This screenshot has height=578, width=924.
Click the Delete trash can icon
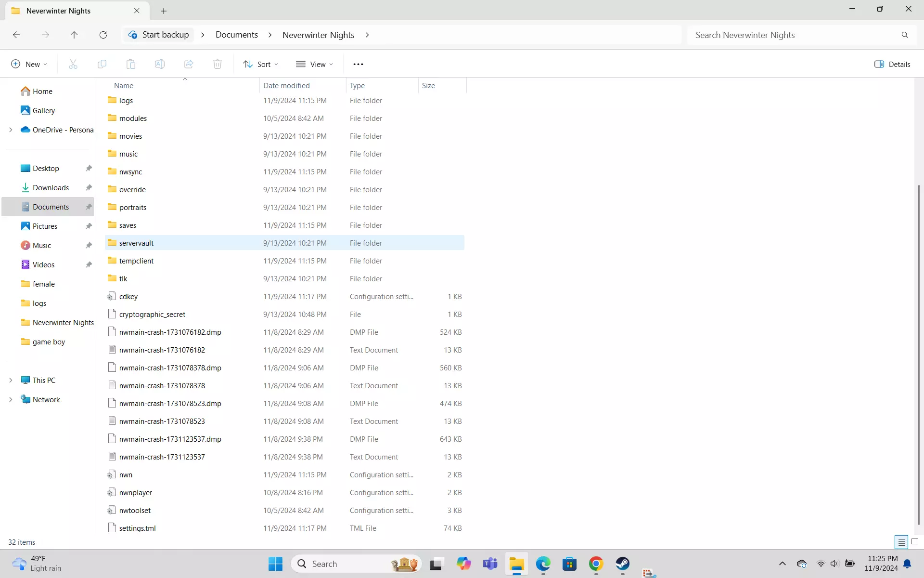coord(218,64)
